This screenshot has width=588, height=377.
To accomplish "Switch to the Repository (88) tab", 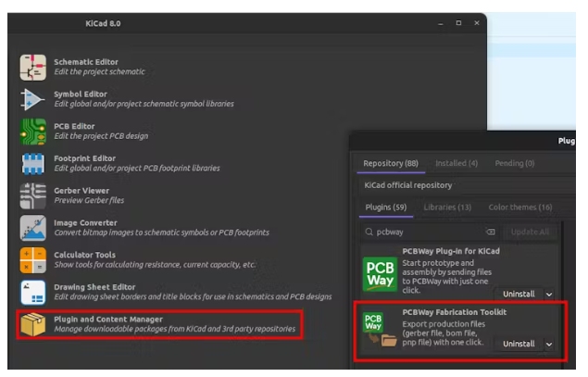I will (391, 164).
